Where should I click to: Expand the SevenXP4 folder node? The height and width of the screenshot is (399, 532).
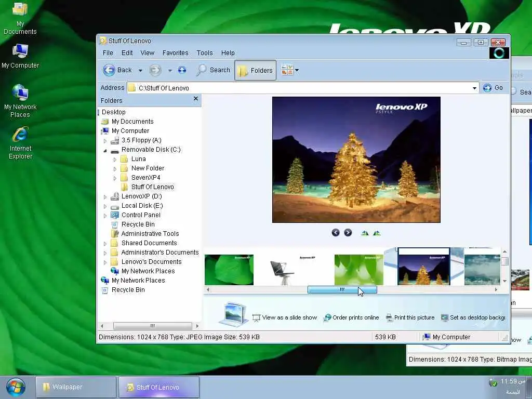tap(115, 178)
